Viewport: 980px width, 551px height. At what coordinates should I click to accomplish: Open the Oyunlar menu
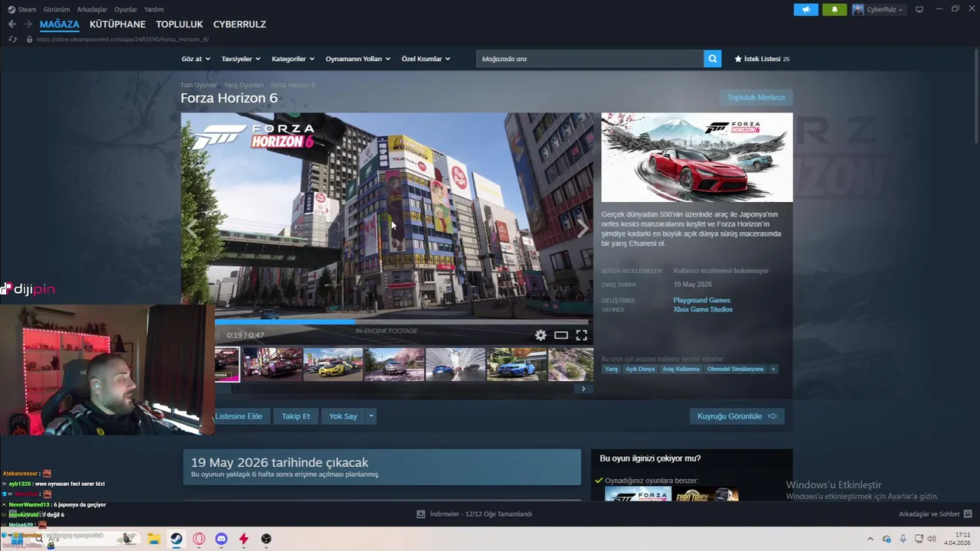pyautogui.click(x=126, y=9)
